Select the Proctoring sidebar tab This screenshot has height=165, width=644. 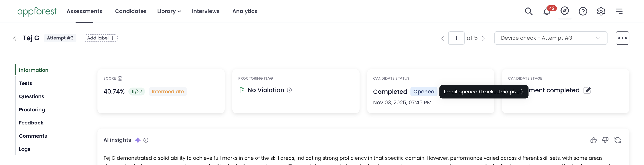pos(32,110)
